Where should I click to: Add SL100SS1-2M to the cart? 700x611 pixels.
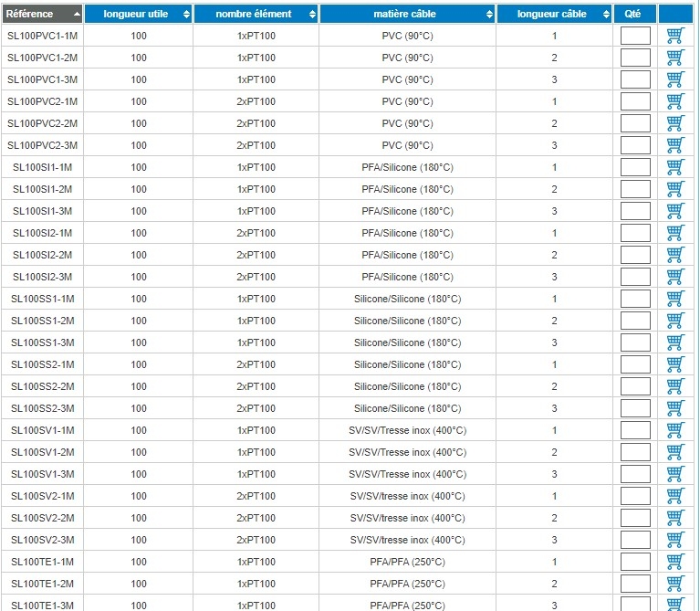675,321
